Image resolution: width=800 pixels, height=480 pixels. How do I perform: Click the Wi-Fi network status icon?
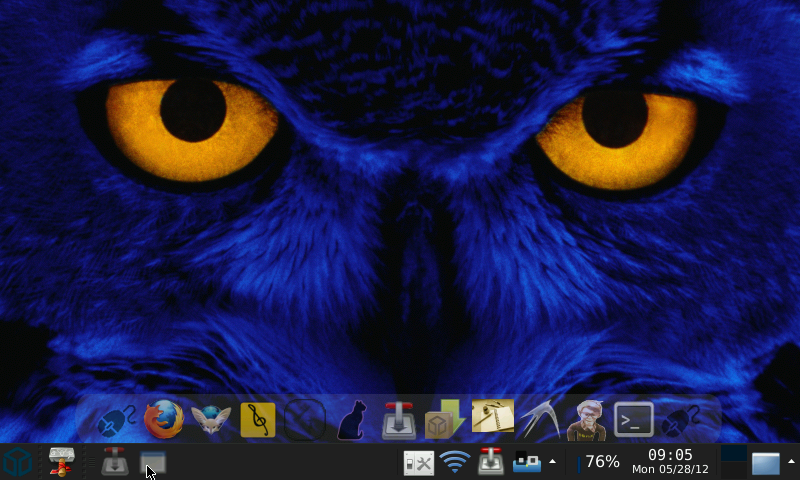pos(455,462)
